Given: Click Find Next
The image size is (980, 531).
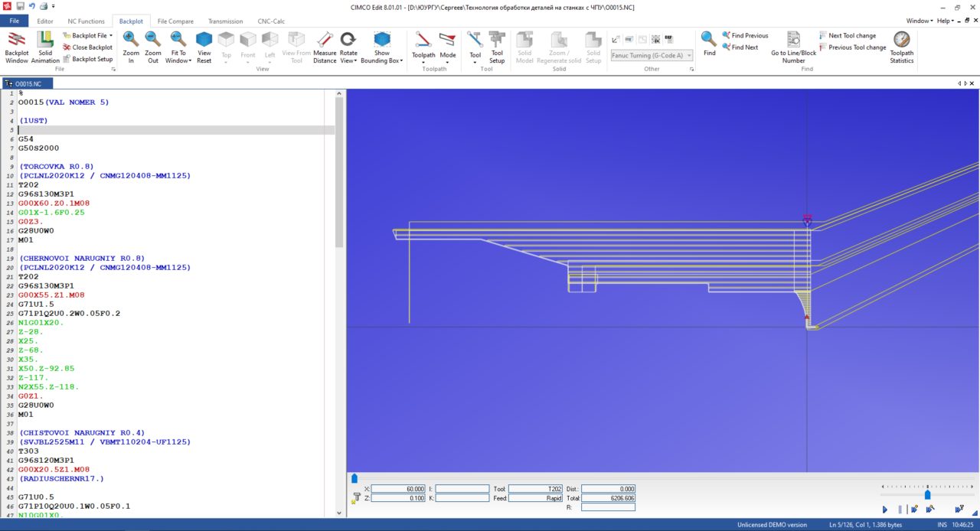Looking at the screenshot, I should (740, 47).
